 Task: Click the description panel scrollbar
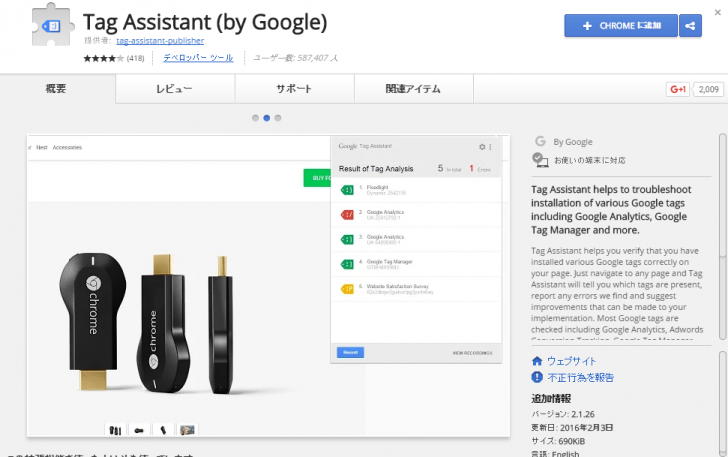pyautogui.click(x=722, y=236)
